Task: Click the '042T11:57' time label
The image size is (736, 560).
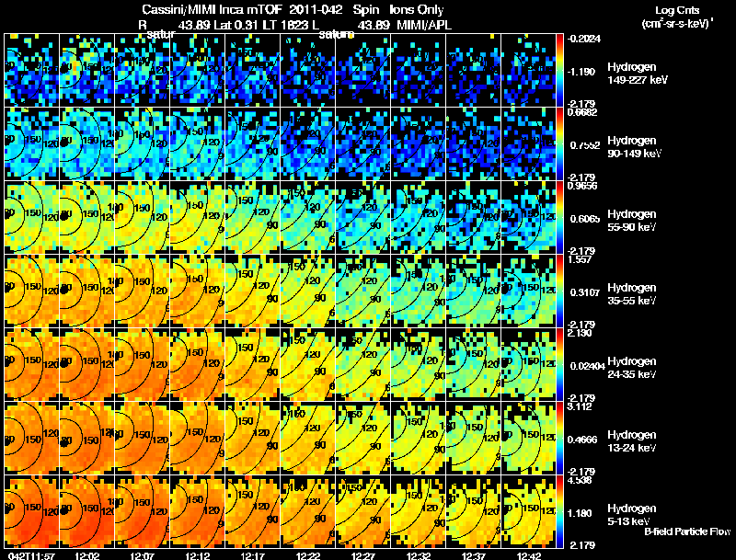Action: click(x=31, y=555)
